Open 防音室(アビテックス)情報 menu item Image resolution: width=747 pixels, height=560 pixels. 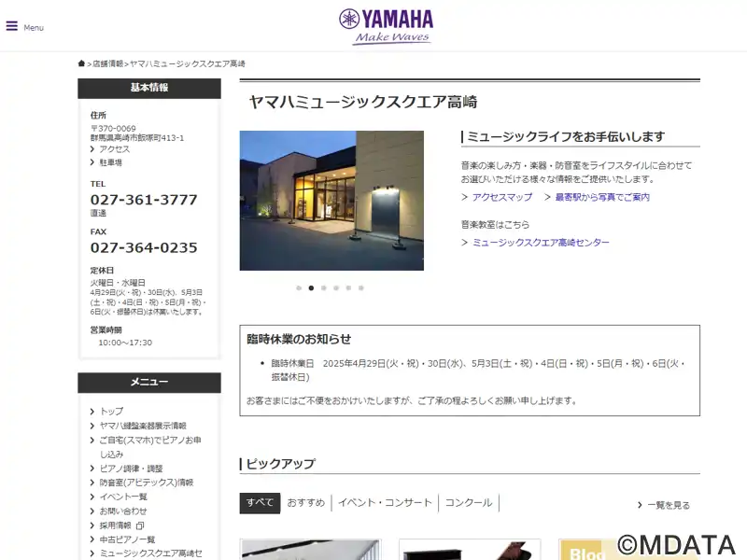[x=147, y=483]
